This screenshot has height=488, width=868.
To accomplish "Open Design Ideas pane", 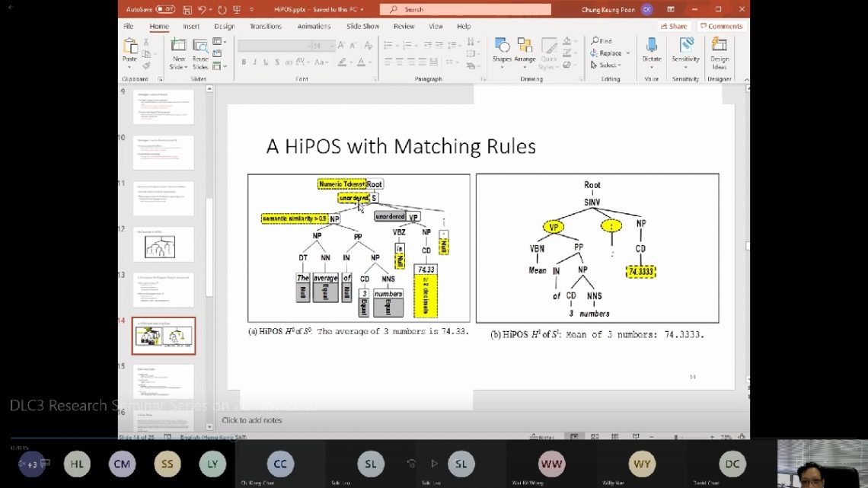I will [720, 50].
